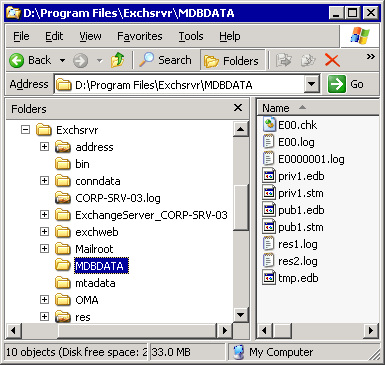Screen dimensions: 385x365
Task: Expand the Mailroot folder node
Action: point(44,248)
